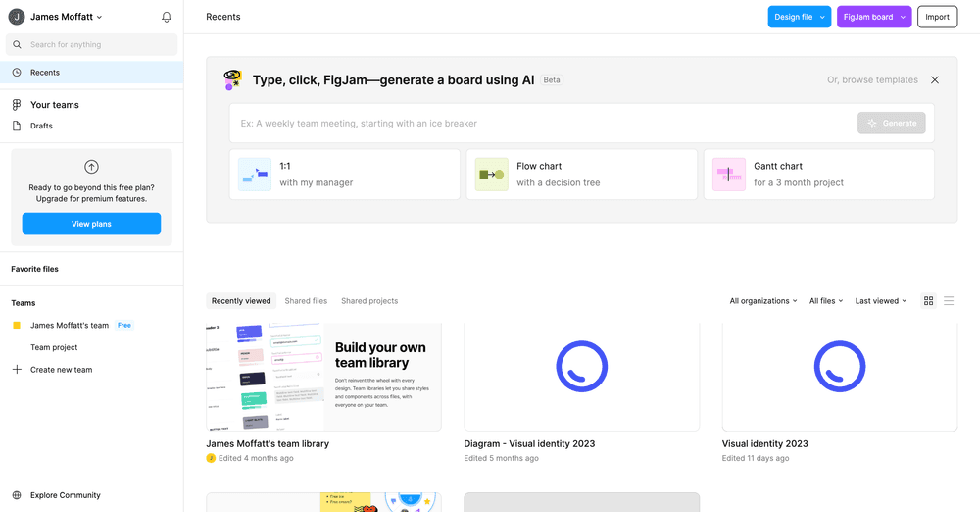The height and width of the screenshot is (512, 980).
Task: Click the upgrade arrow circle icon
Action: [91, 167]
